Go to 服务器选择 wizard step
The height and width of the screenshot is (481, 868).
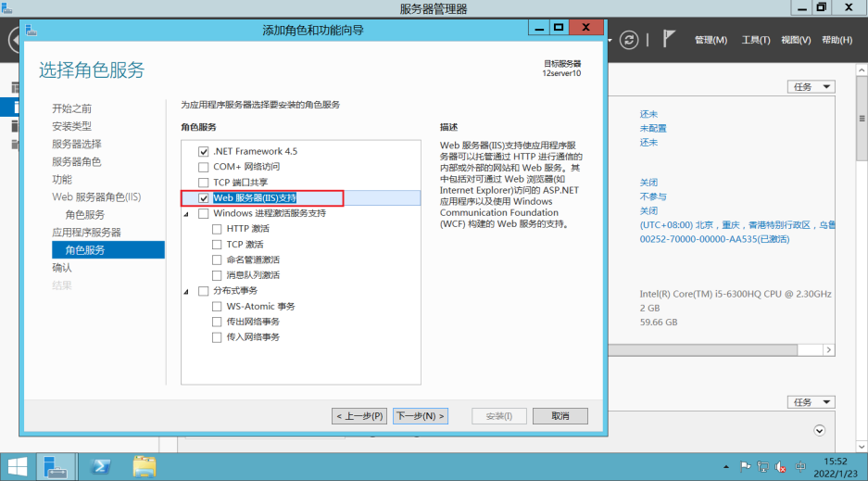coord(77,144)
